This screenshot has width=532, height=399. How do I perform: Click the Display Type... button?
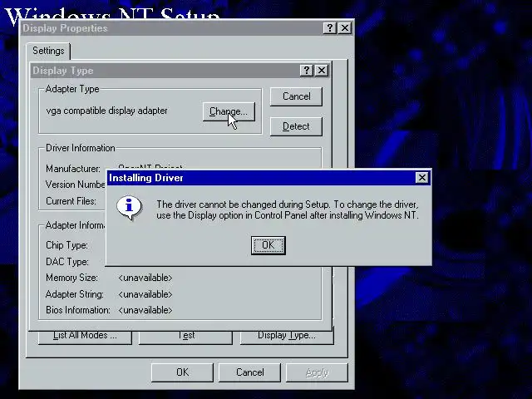pos(287,337)
